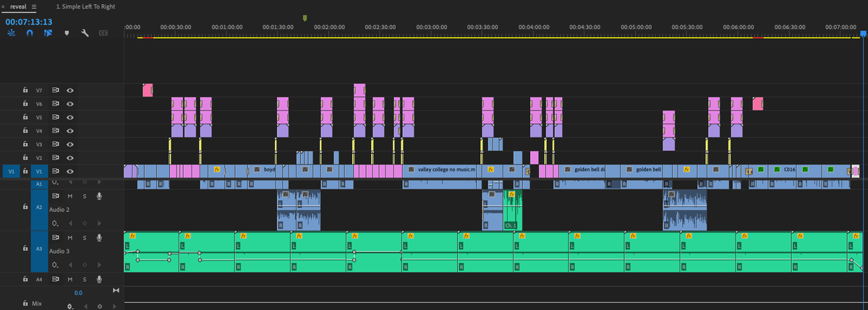868x310 pixels.
Task: Toggle lock on the Audio 2 track
Action: point(25,207)
